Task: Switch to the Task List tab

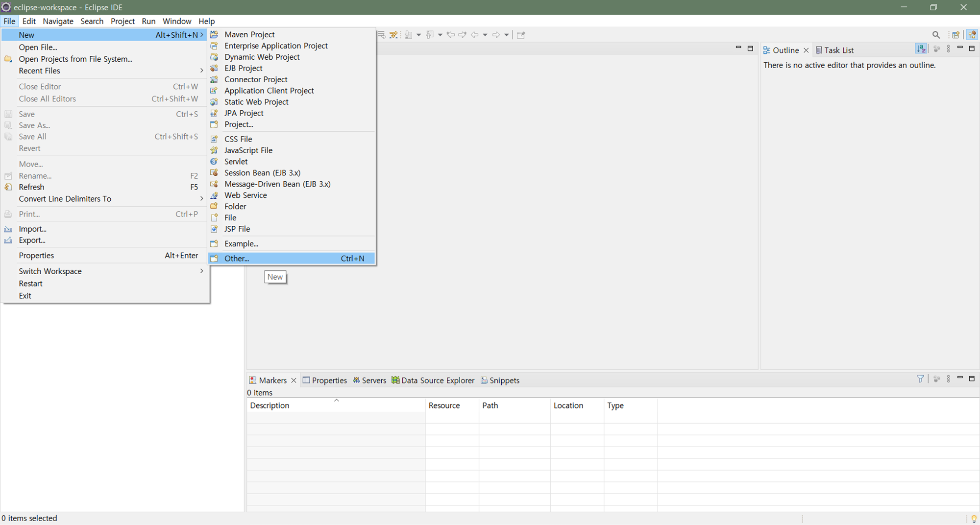Action: pos(834,50)
